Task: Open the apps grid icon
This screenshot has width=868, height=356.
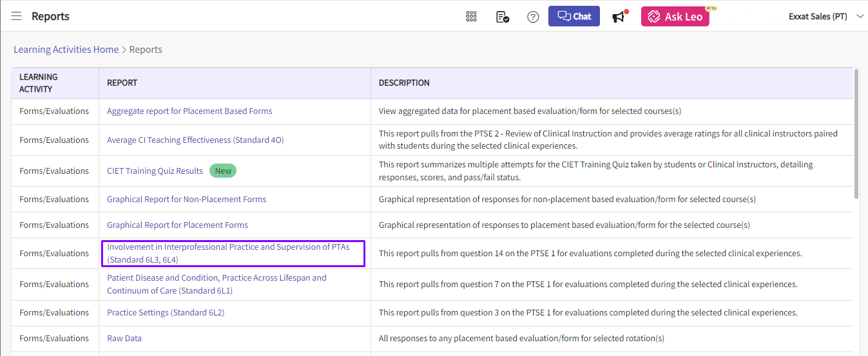Action: click(x=471, y=17)
